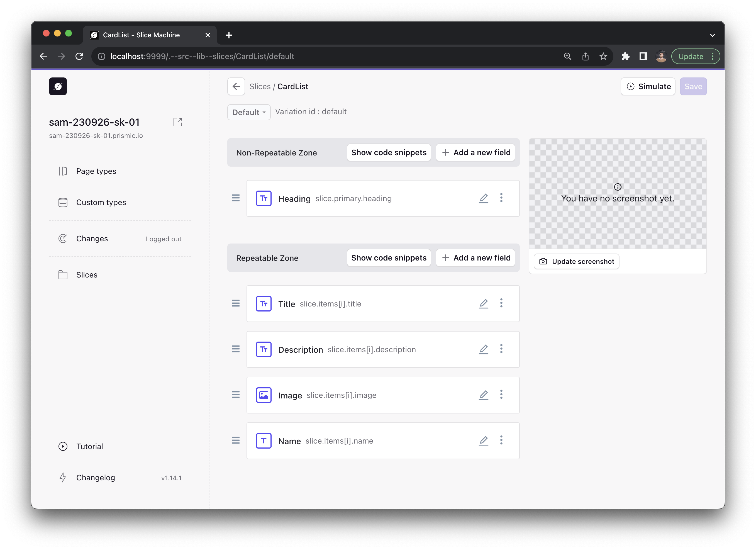Click the Slice Machine logo in sidebar
This screenshot has width=756, height=550.
(58, 86)
